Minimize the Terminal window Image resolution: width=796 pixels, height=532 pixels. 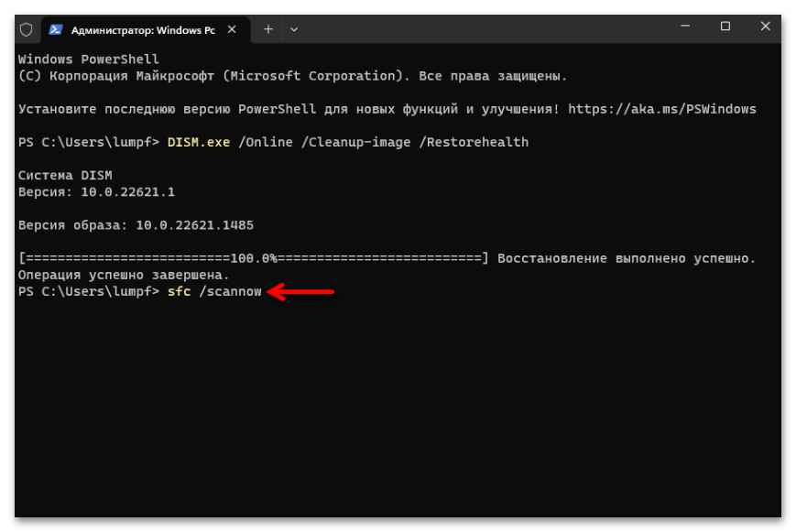click(685, 26)
